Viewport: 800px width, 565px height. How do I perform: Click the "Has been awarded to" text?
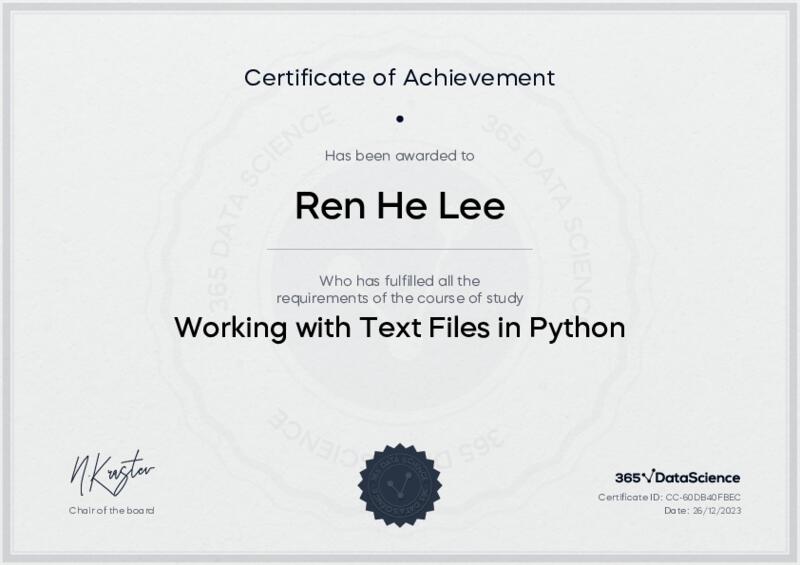coord(400,155)
